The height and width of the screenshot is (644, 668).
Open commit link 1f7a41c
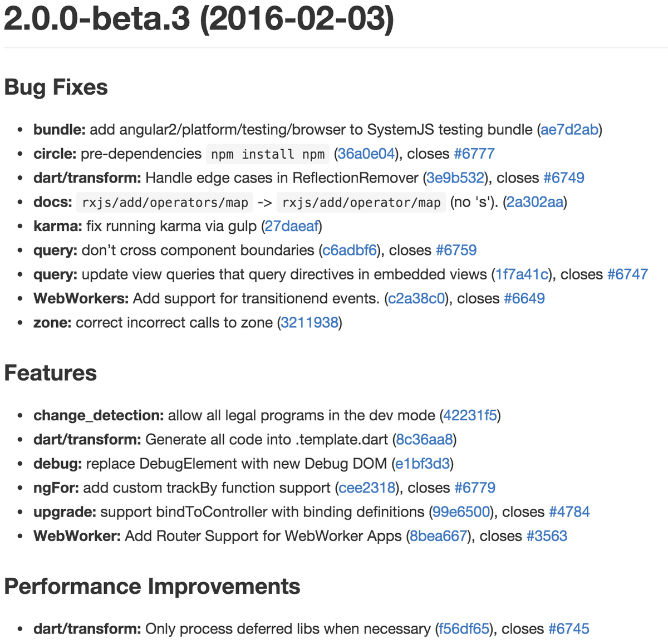[522, 274]
